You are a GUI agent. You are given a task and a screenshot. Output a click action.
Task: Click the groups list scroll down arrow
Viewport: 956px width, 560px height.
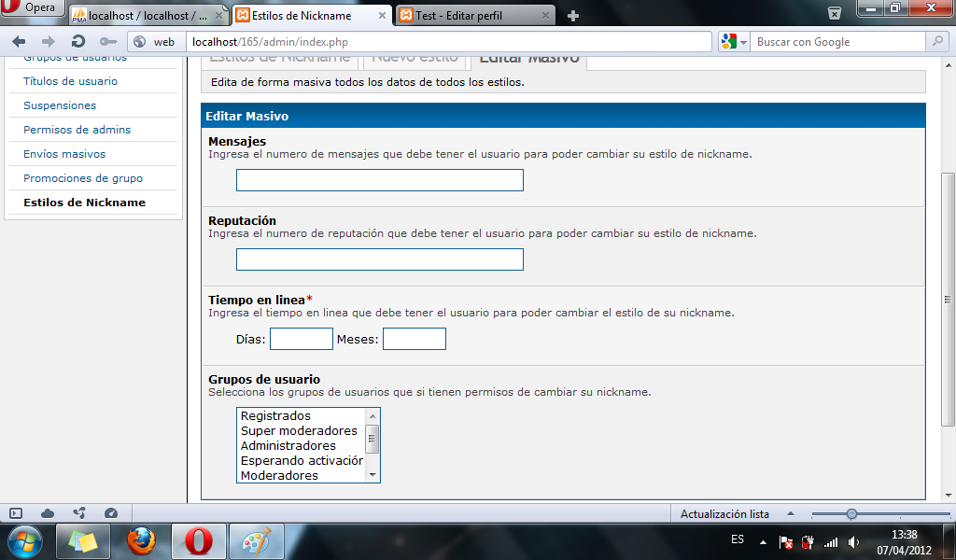373,475
